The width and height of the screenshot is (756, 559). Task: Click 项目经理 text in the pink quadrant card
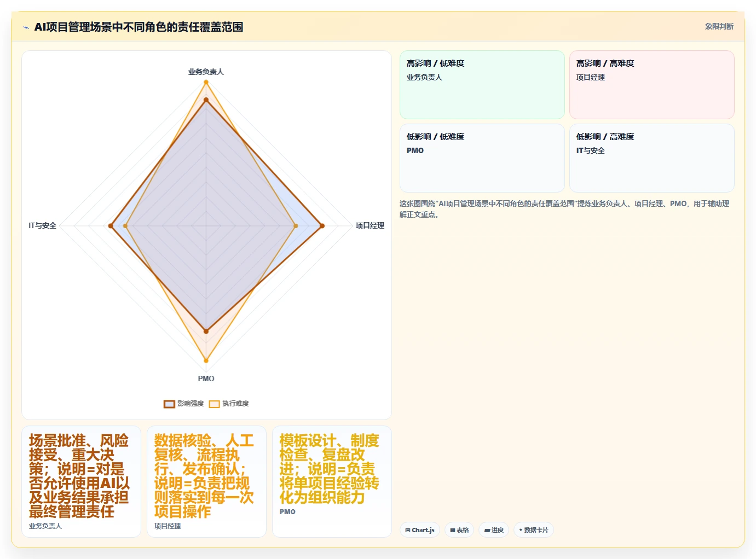(x=590, y=77)
